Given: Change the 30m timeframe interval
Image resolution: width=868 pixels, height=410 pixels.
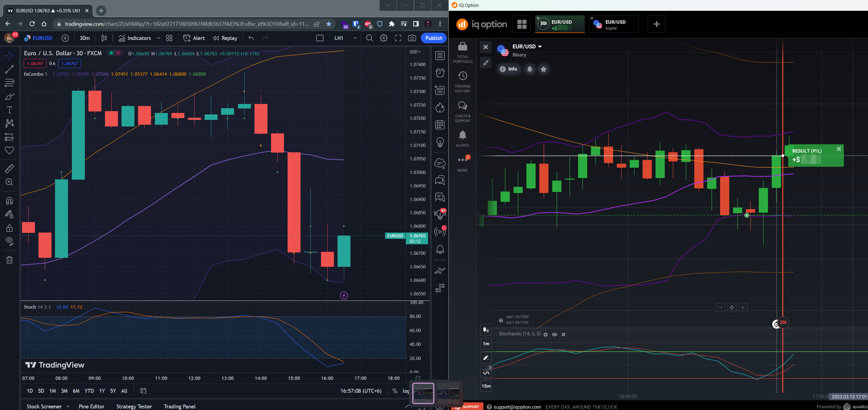Looking at the screenshot, I should click(x=85, y=38).
